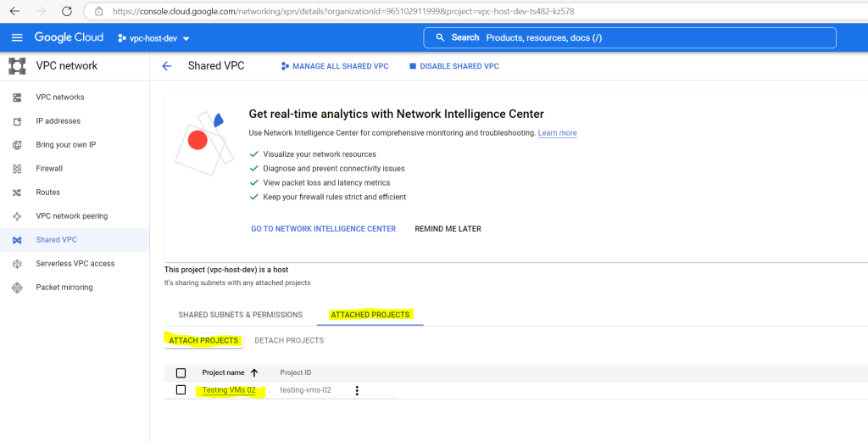Open the vpc-host-dev project selector dropdown

pos(153,38)
